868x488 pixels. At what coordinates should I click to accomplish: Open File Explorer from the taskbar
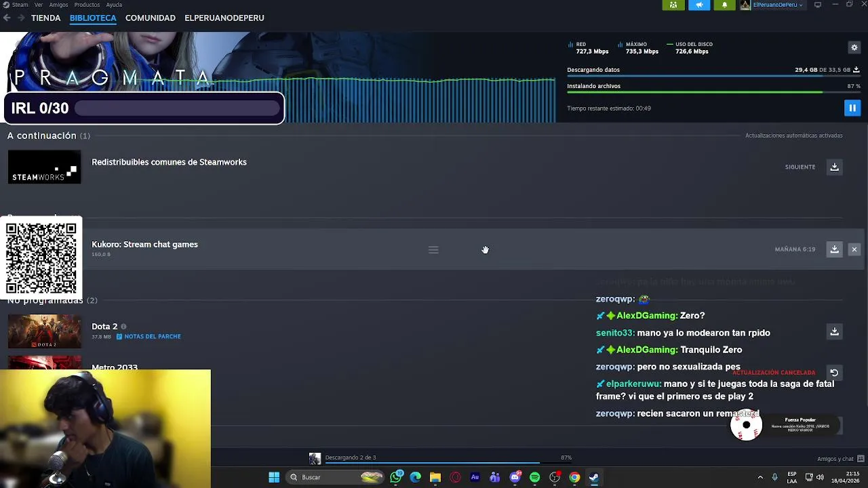pos(435,477)
